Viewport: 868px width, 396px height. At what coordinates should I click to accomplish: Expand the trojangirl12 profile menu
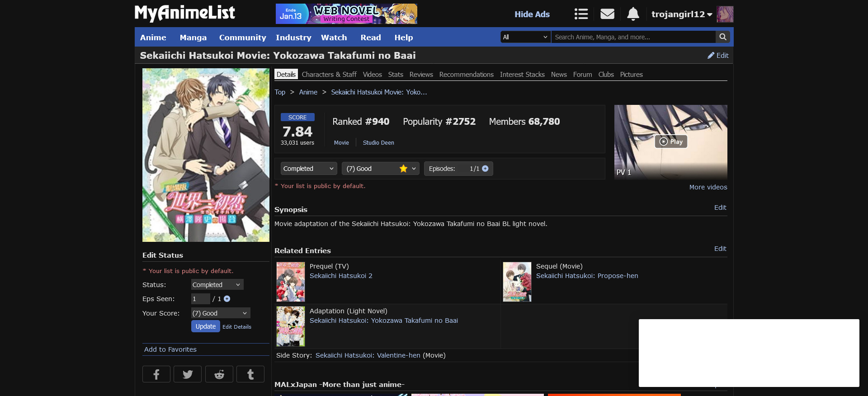pyautogui.click(x=681, y=14)
